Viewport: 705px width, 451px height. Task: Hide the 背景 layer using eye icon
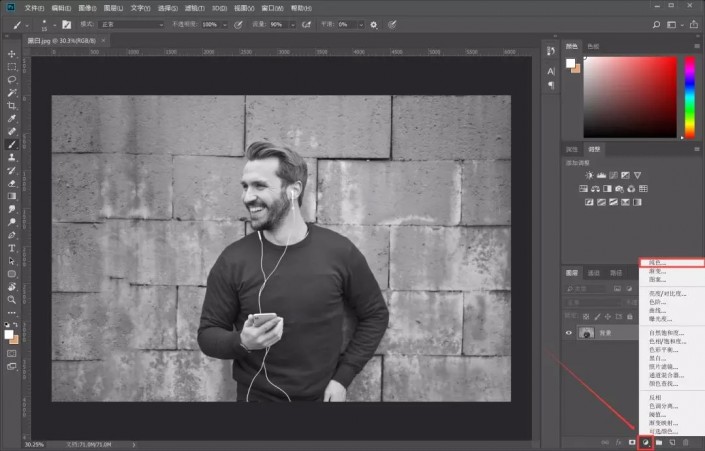point(570,332)
